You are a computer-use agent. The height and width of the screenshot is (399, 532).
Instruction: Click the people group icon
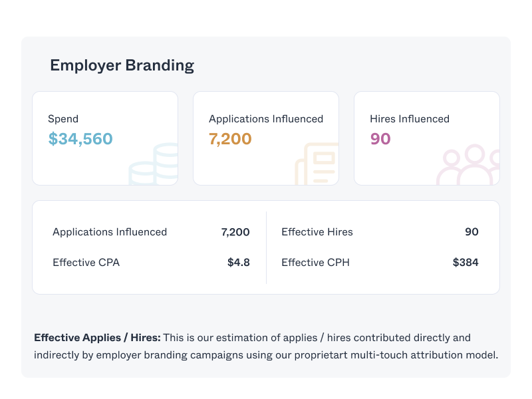pos(471,165)
